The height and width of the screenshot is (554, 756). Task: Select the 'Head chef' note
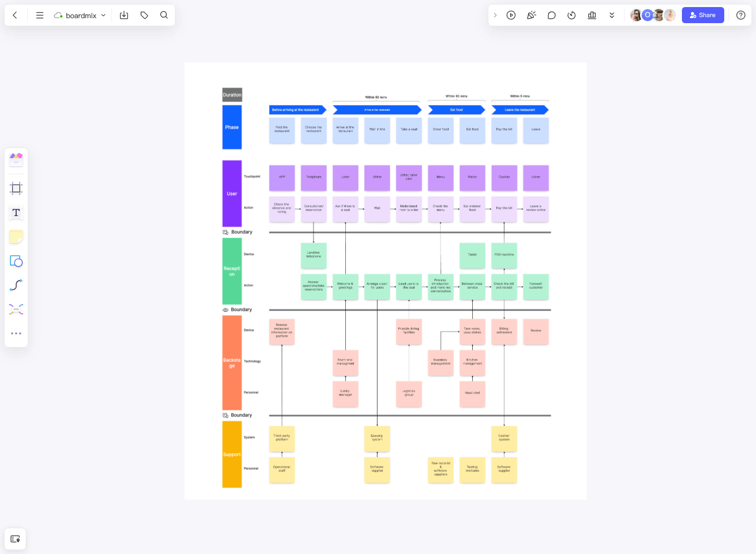(x=472, y=394)
